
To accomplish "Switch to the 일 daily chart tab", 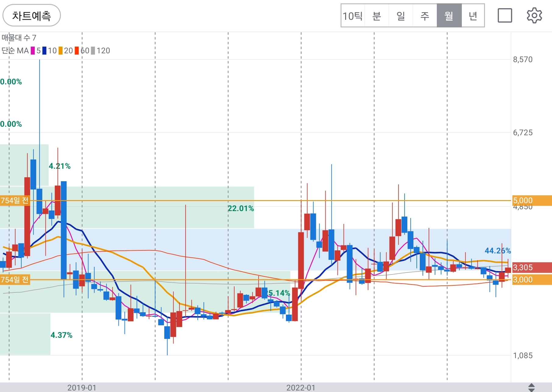I will pyautogui.click(x=401, y=16).
